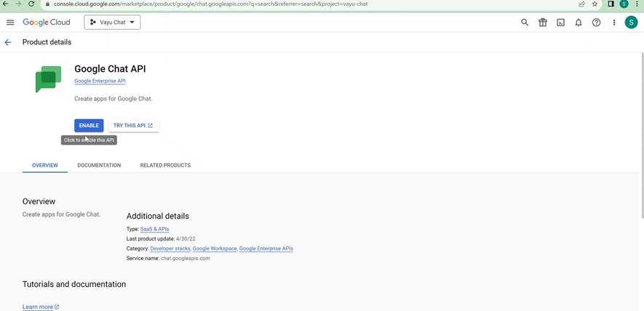Click the Try This API button

pyautogui.click(x=133, y=126)
